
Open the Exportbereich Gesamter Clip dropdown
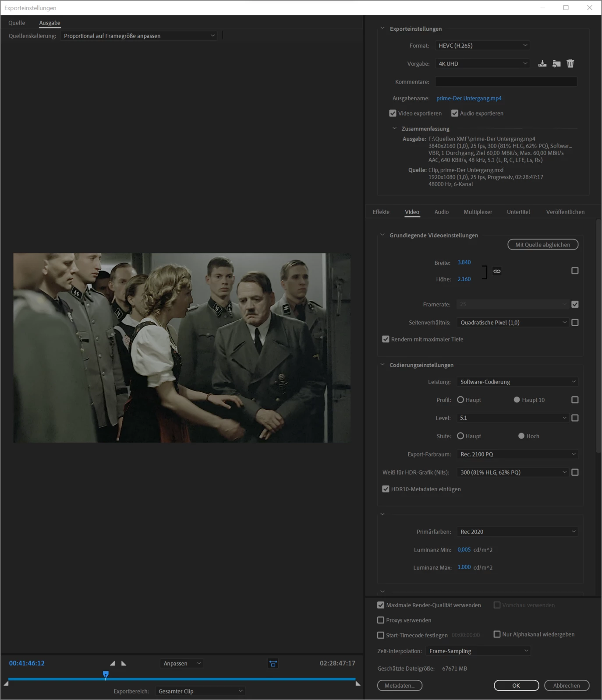click(200, 691)
